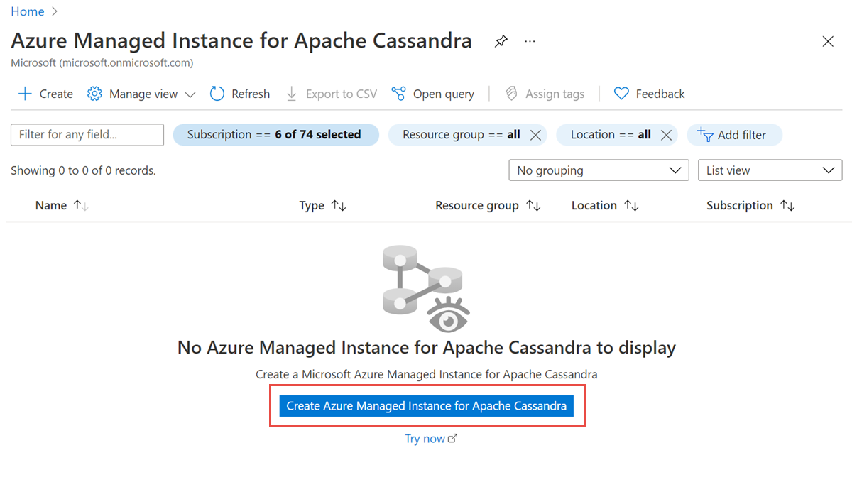The image size is (852, 504).
Task: Go to the Home breadcrumb link
Action: (28, 11)
